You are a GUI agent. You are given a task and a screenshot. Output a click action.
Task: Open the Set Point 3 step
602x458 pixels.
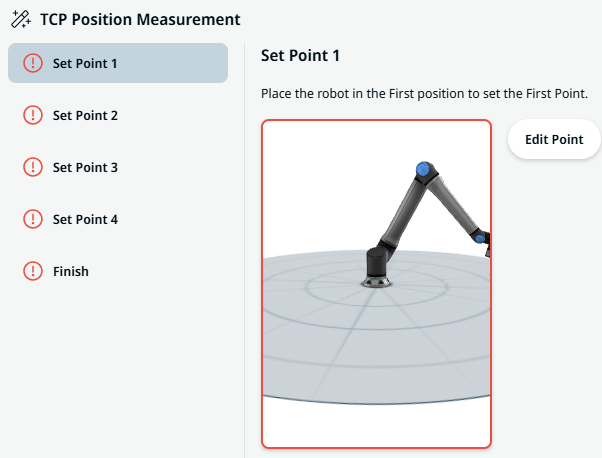pos(85,167)
